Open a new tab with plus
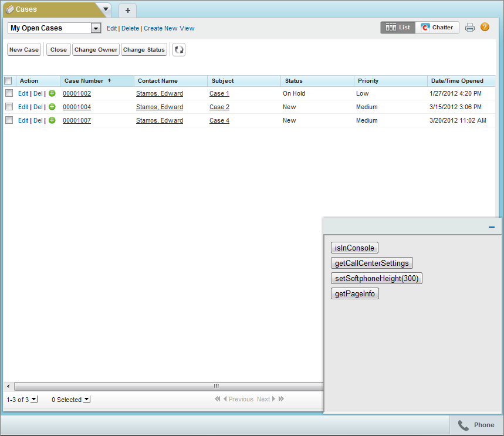 (127, 11)
